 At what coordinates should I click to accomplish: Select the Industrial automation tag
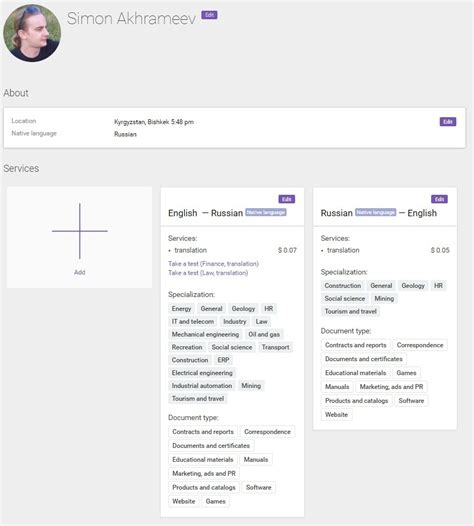202,386
